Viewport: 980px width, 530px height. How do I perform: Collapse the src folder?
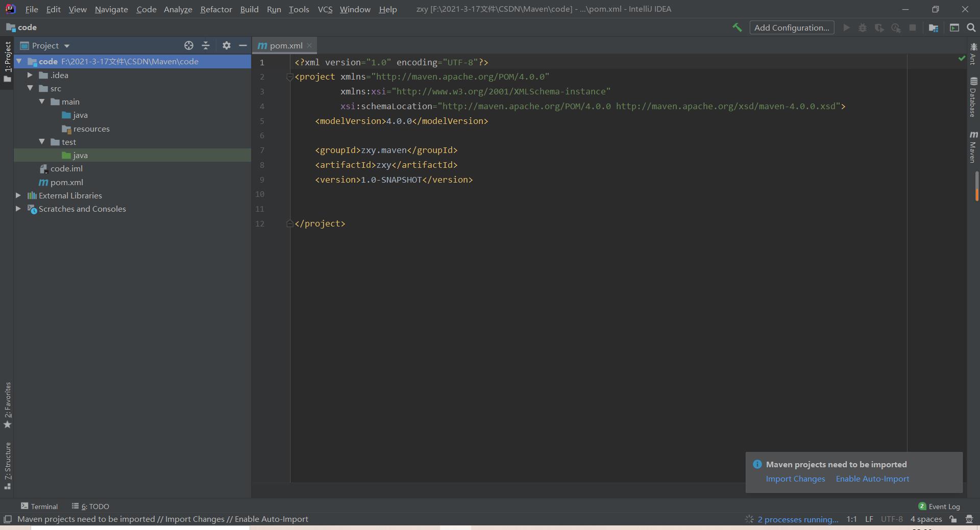pyautogui.click(x=30, y=88)
